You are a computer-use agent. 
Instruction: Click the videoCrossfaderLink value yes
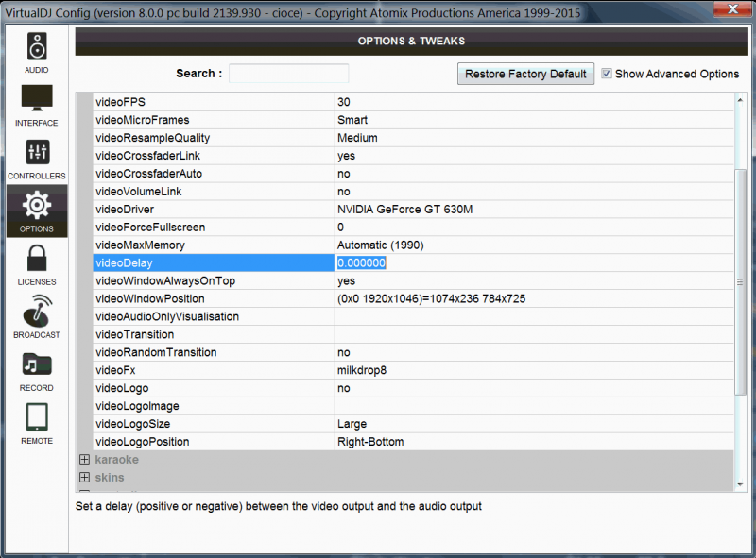346,156
